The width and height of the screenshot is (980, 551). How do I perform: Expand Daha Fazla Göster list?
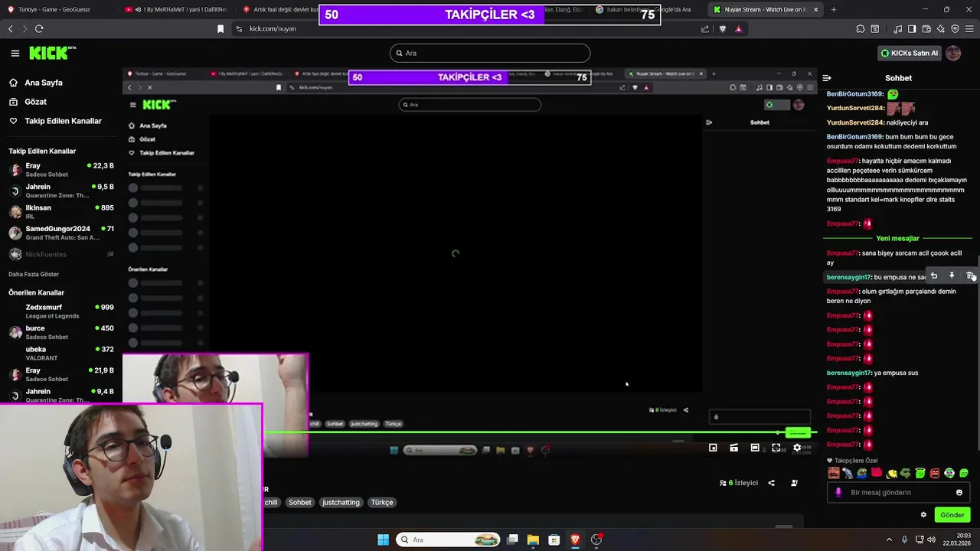coord(34,274)
